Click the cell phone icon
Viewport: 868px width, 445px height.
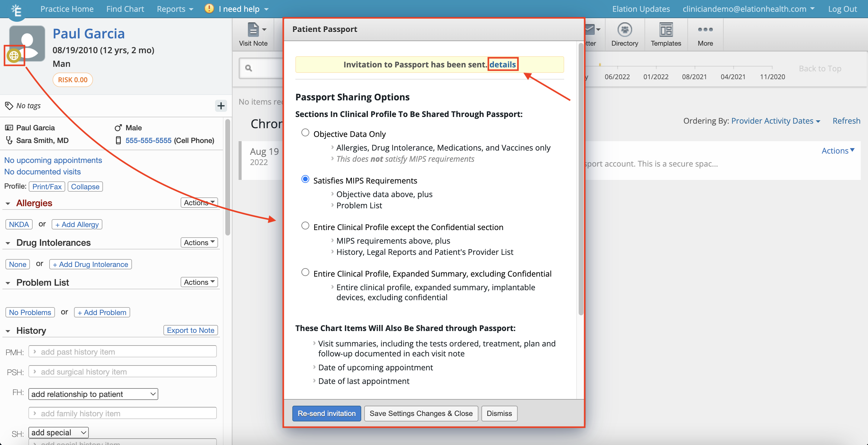click(118, 140)
